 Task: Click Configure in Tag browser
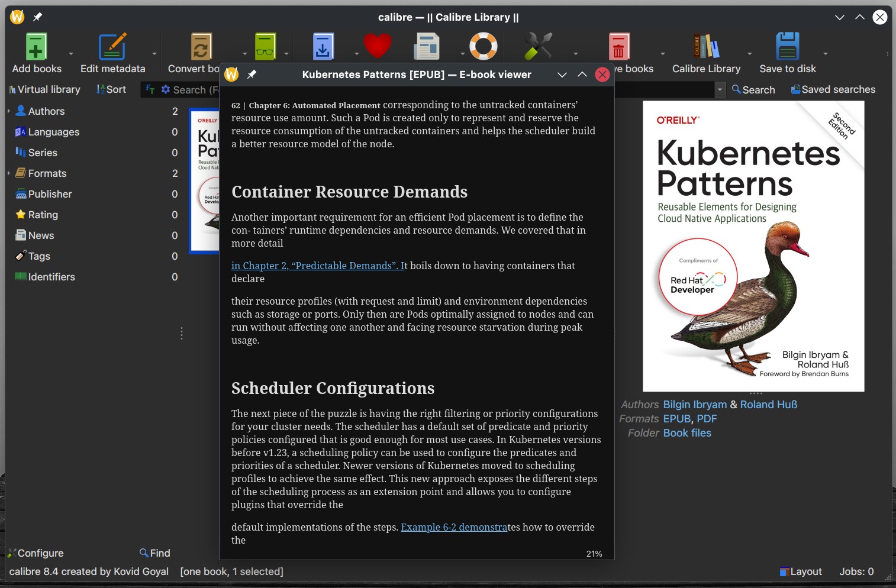[36, 553]
